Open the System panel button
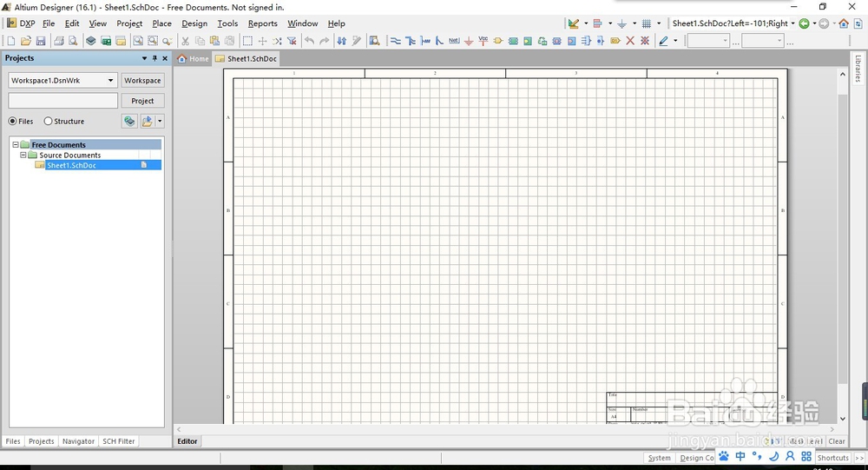This screenshot has width=868, height=470. coord(659,458)
